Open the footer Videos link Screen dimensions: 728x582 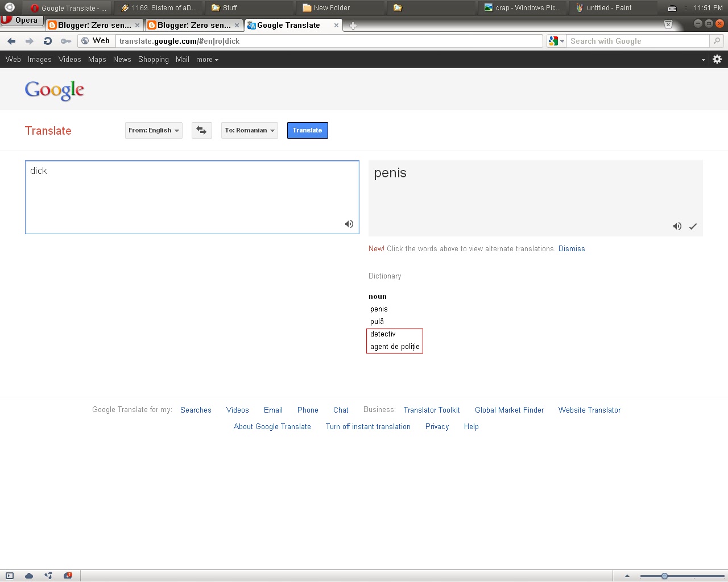[x=237, y=410]
